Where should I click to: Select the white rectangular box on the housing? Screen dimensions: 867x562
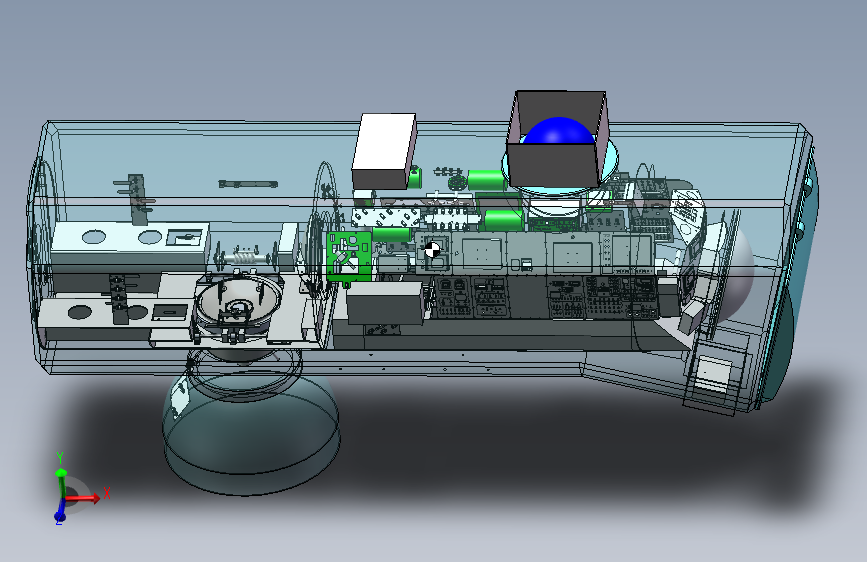click(x=384, y=149)
